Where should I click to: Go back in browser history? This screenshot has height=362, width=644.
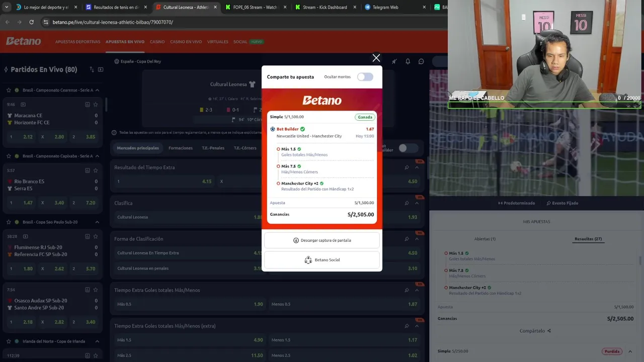point(8,22)
